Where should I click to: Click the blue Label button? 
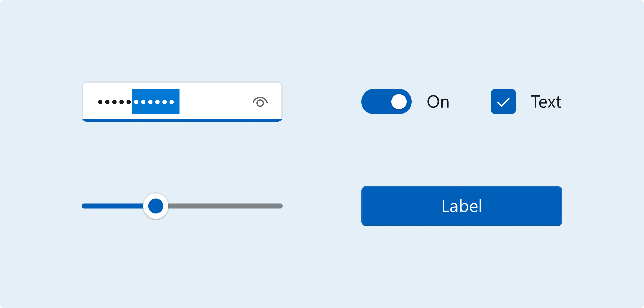(462, 206)
